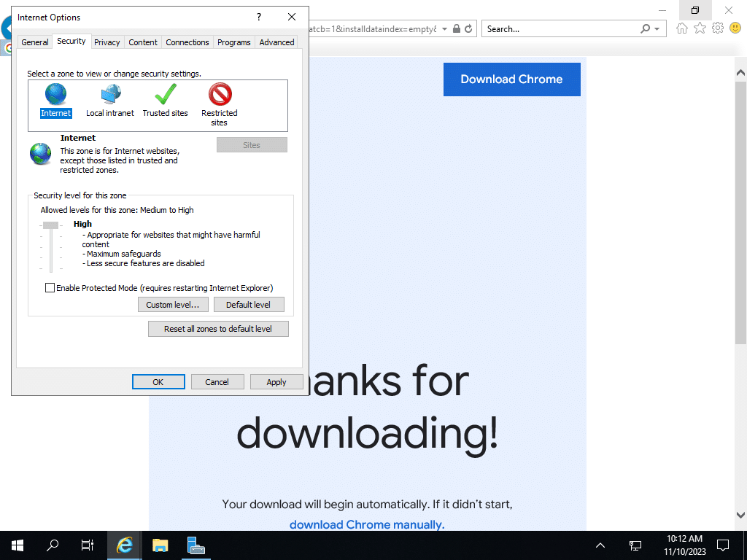
Task: Switch to the Content tab
Action: (143, 42)
